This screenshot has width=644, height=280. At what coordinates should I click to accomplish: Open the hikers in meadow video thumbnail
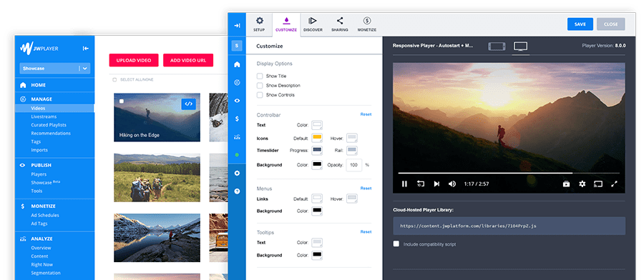157,178
